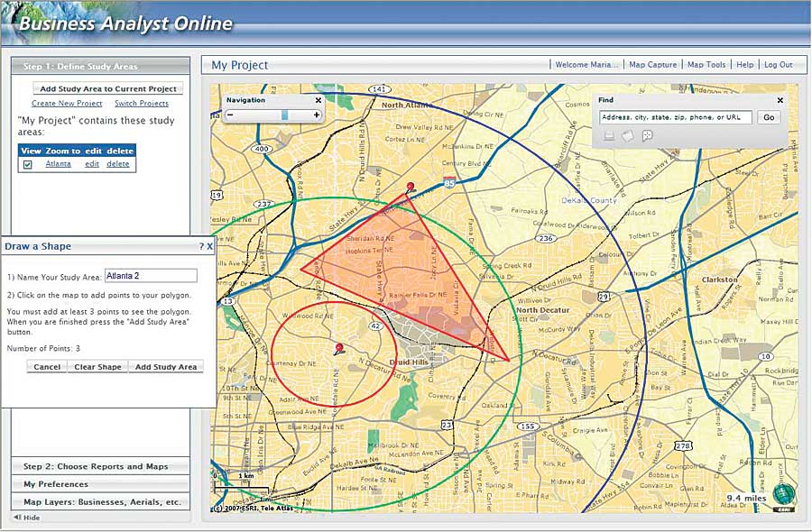Click the Name Your Study Area field

pos(151,276)
